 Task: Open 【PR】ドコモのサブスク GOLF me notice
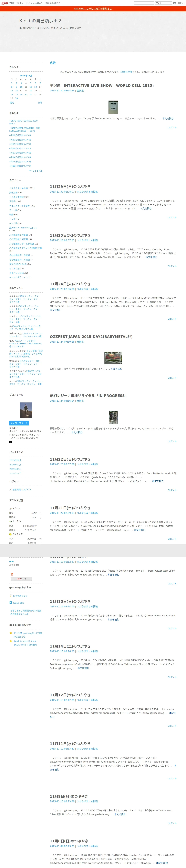coord(25,643)
